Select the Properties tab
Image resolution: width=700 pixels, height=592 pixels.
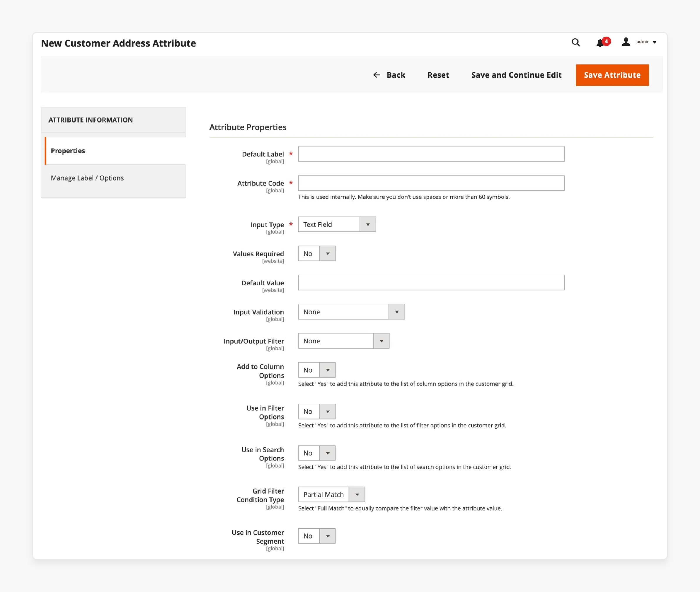115,151
